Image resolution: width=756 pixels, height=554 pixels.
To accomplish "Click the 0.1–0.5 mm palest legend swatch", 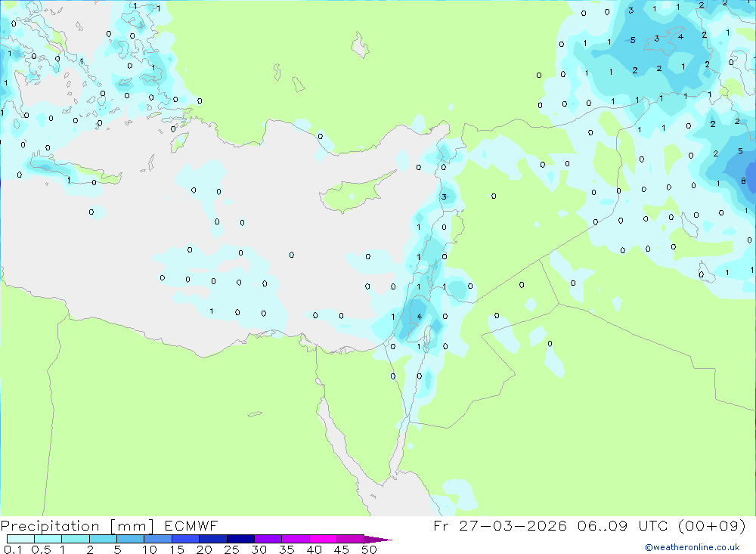I will (x=20, y=539).
